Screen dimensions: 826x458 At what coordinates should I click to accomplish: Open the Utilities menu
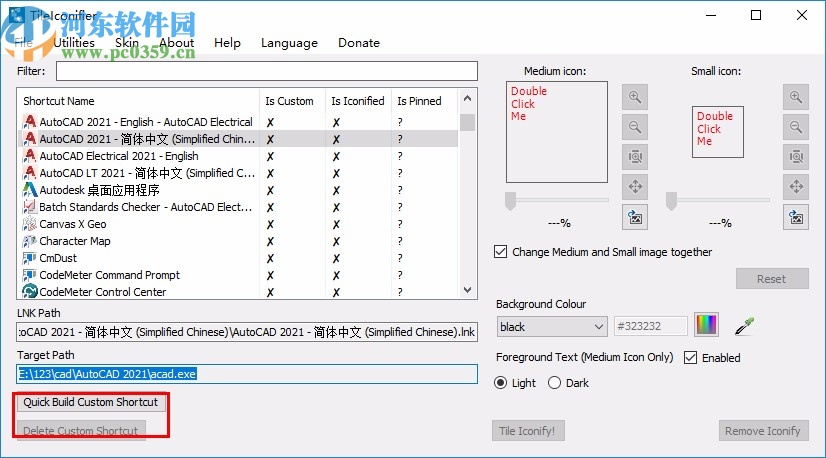point(74,43)
